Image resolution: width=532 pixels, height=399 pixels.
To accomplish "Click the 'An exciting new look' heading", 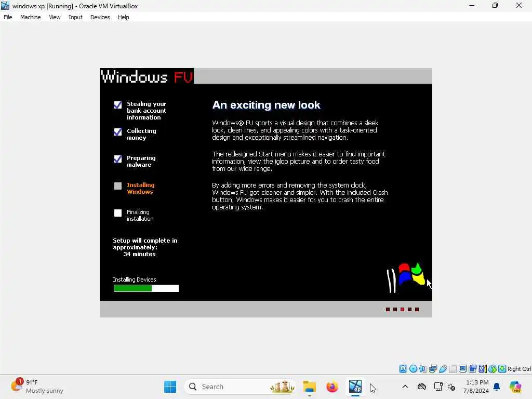I will pos(266,105).
